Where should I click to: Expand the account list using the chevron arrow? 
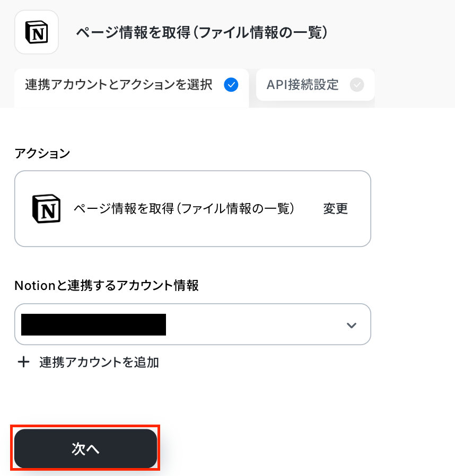click(351, 325)
